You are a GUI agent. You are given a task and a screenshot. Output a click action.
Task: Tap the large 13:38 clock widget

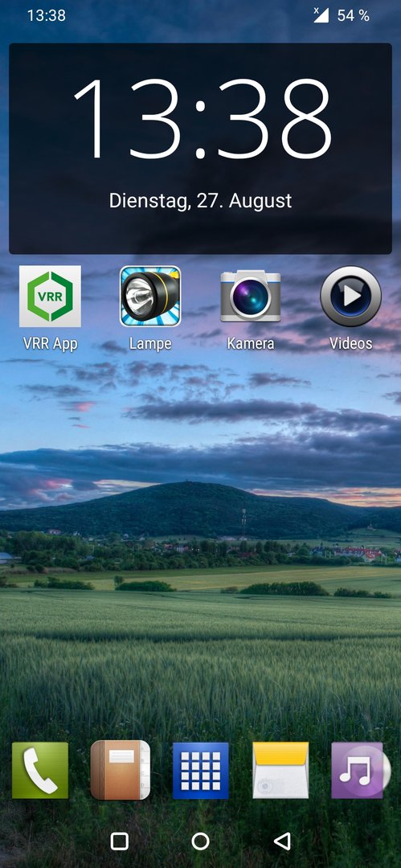coord(203,119)
